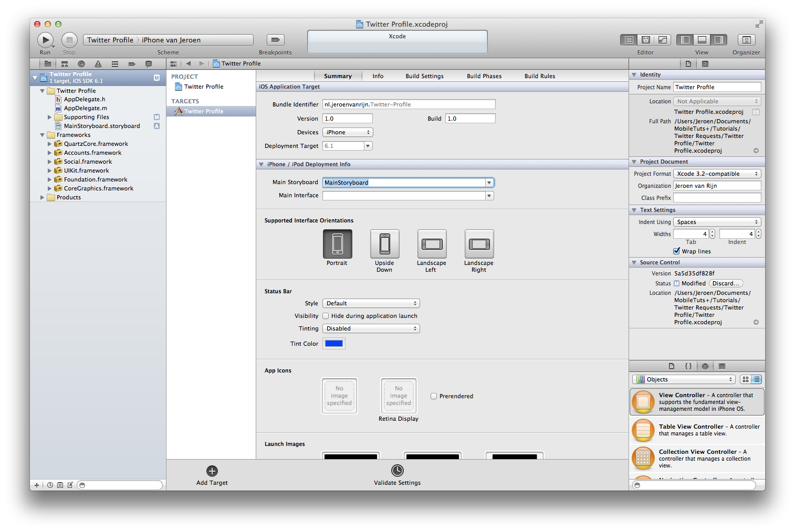Open the Status Bar Style dropdown
The width and height of the screenshot is (795, 532).
[371, 303]
